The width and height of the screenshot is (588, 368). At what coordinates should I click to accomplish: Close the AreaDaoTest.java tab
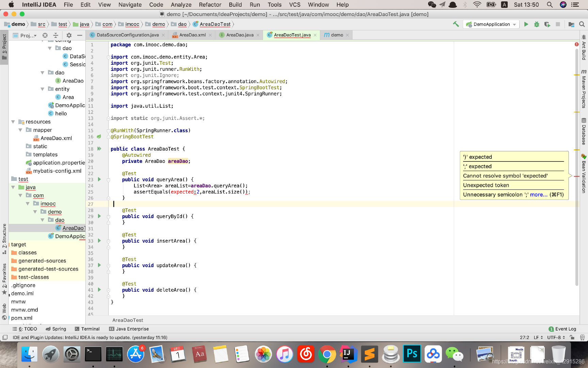click(315, 35)
